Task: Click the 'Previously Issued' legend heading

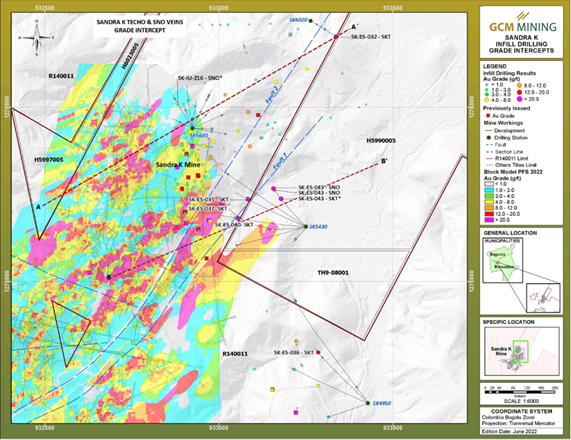Action: [507, 108]
